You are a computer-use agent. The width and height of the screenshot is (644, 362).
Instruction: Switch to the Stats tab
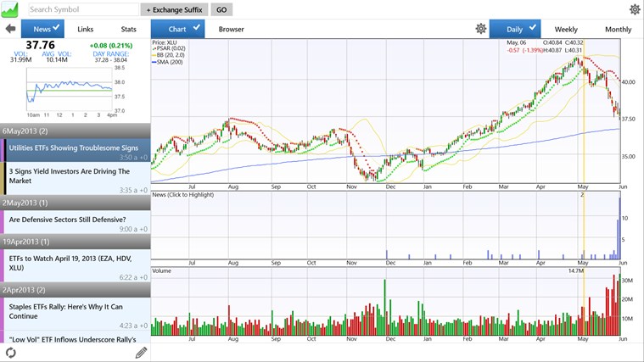click(x=128, y=29)
